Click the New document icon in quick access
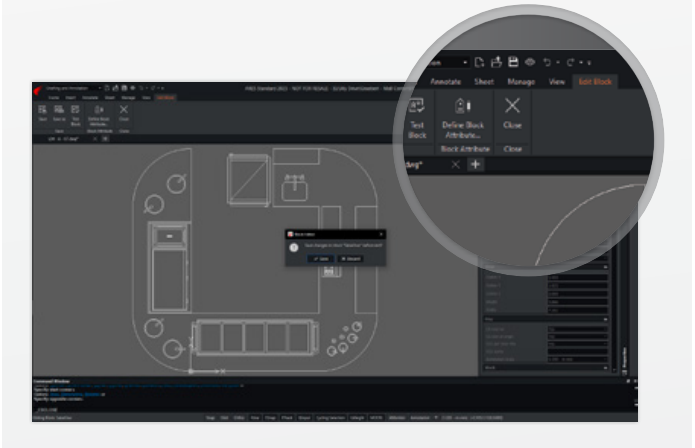Viewport: 695px width, 448px height. tap(480, 62)
